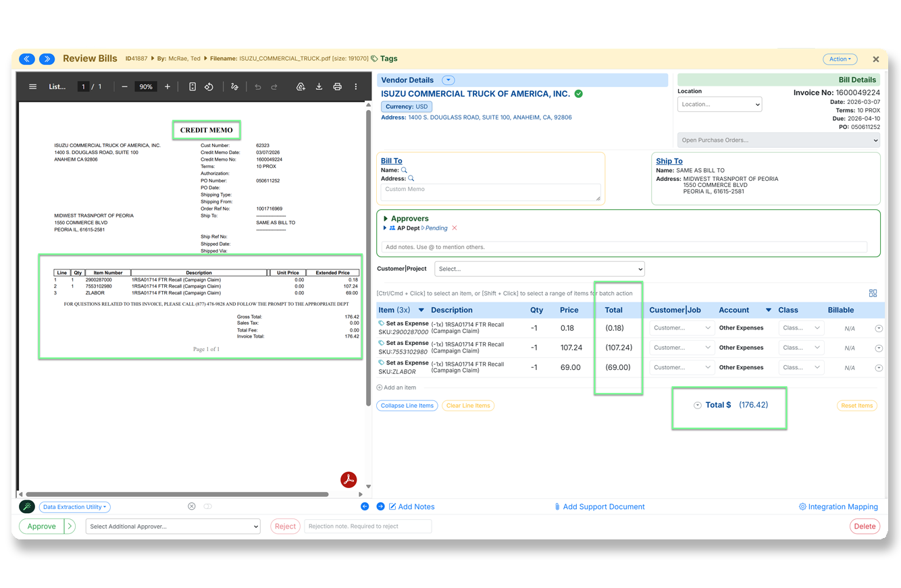
Task: Click Clear Line Items button
Action: click(468, 406)
